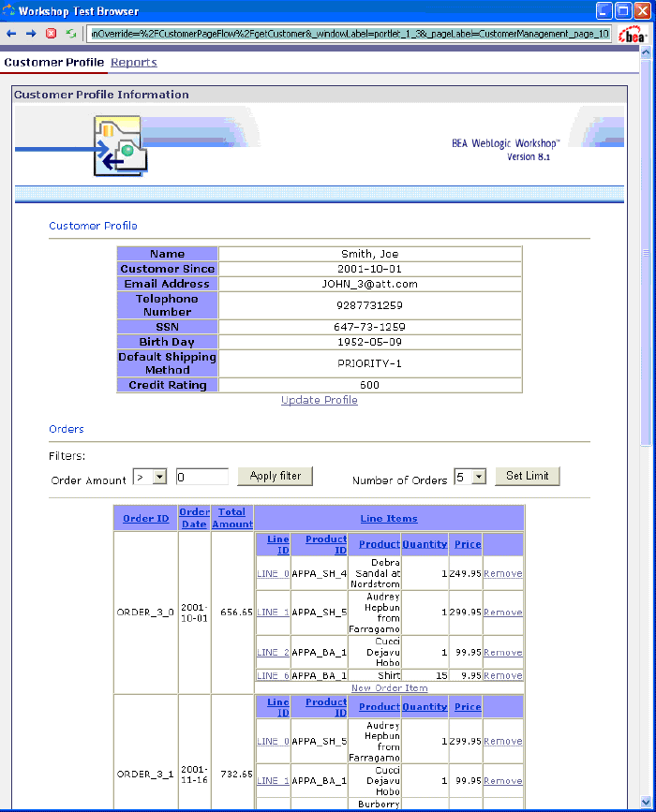Sort first order's items by Price
Image resolution: width=656 pixels, height=812 pixels.
point(468,544)
